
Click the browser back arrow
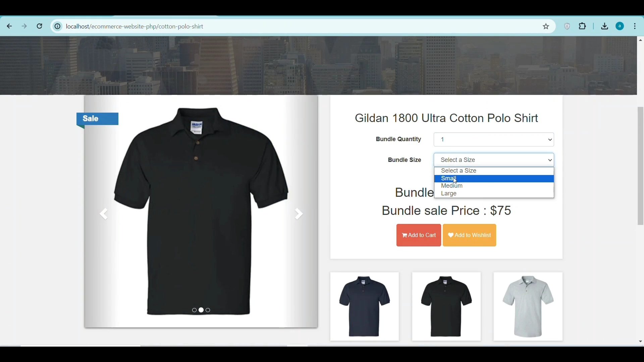(x=9, y=26)
